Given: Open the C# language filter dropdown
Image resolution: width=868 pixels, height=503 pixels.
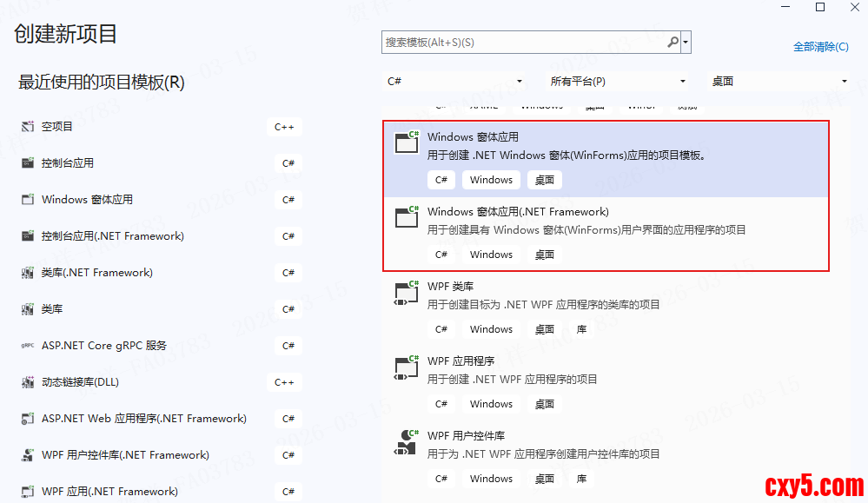Looking at the screenshot, I should (454, 82).
